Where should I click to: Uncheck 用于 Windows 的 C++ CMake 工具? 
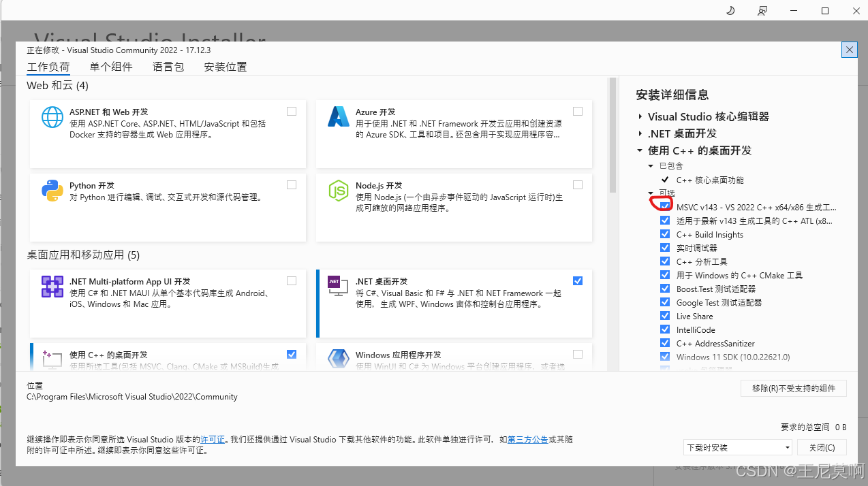click(x=665, y=275)
